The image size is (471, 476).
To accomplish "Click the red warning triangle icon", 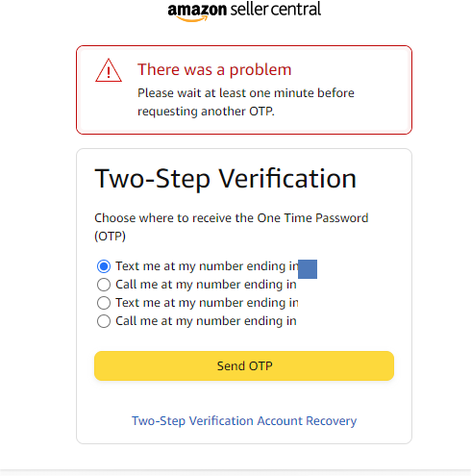I will tap(109, 70).
